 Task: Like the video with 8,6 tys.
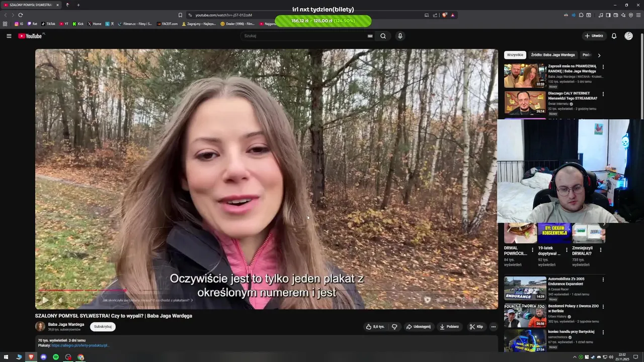pyautogui.click(x=375, y=327)
